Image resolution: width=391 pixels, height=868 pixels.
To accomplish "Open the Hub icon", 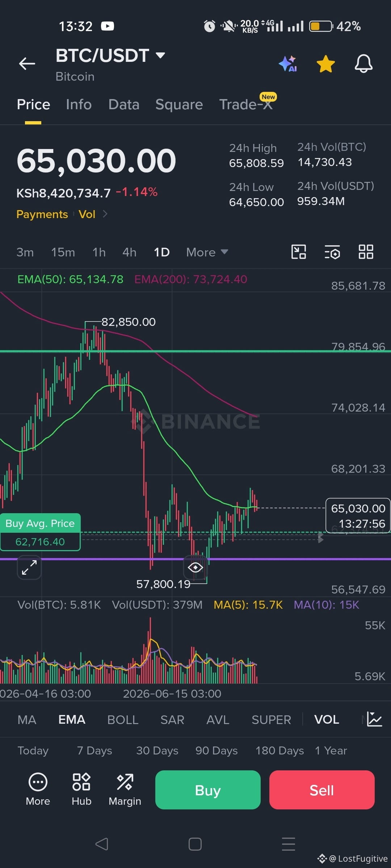I will pos(81,789).
